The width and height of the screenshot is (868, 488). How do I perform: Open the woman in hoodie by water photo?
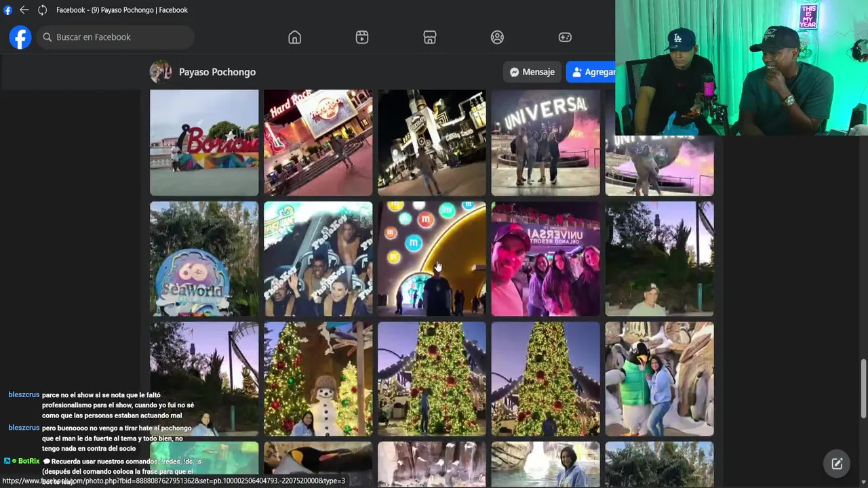546,464
